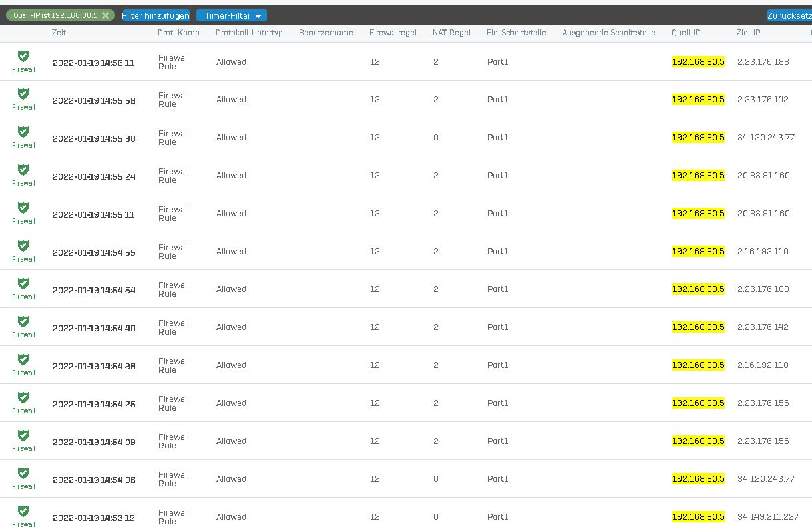Select timestamp 2022-01-19 14:55:56

[94, 100]
